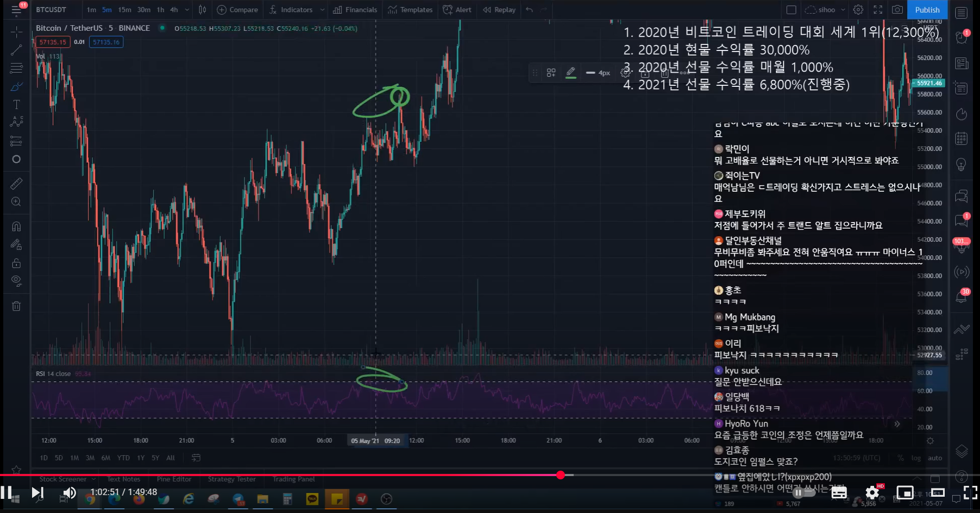Viewport: 980px width, 513px height.
Task: Remove drawings with trash icon
Action: (x=16, y=306)
